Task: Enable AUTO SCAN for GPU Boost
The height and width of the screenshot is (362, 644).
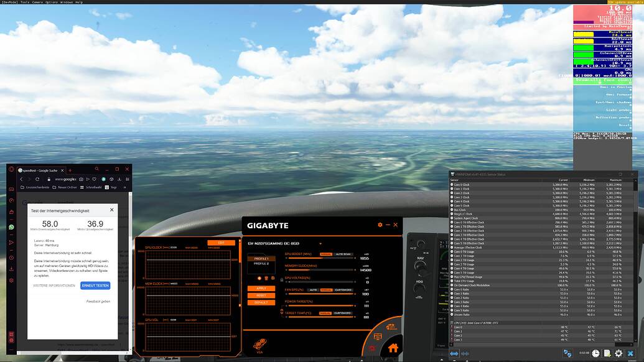Action: pos(343,254)
